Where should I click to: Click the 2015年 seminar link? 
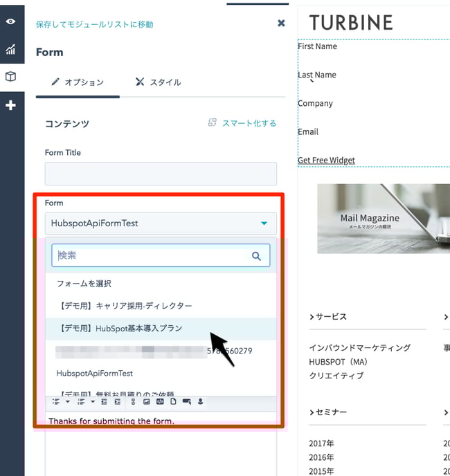tap(321, 471)
